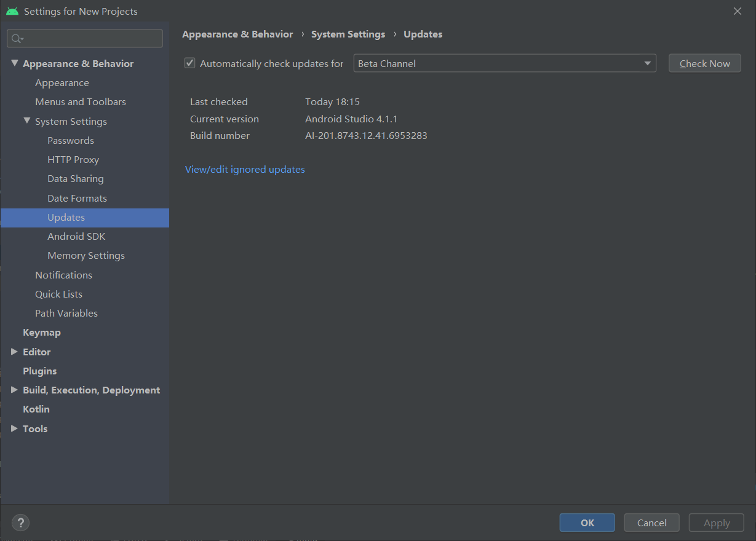Image resolution: width=756 pixels, height=541 pixels.
Task: Open the Passwords settings page
Action: tap(71, 140)
